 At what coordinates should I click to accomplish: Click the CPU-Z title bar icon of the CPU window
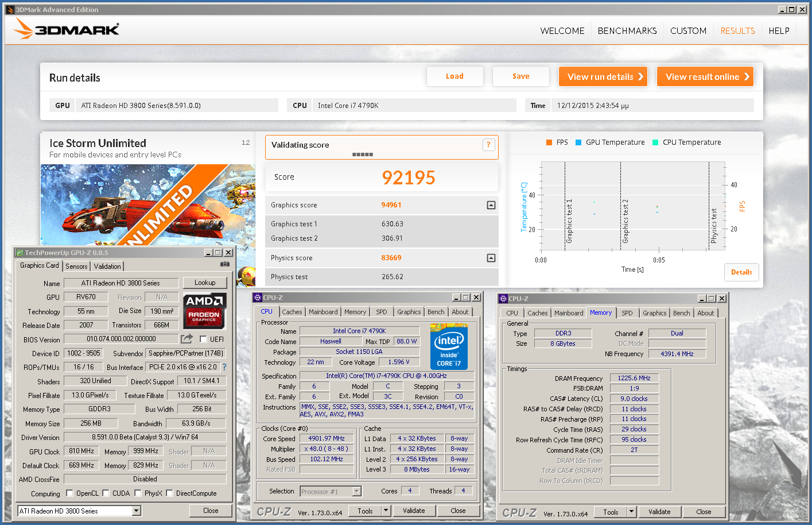(258, 298)
